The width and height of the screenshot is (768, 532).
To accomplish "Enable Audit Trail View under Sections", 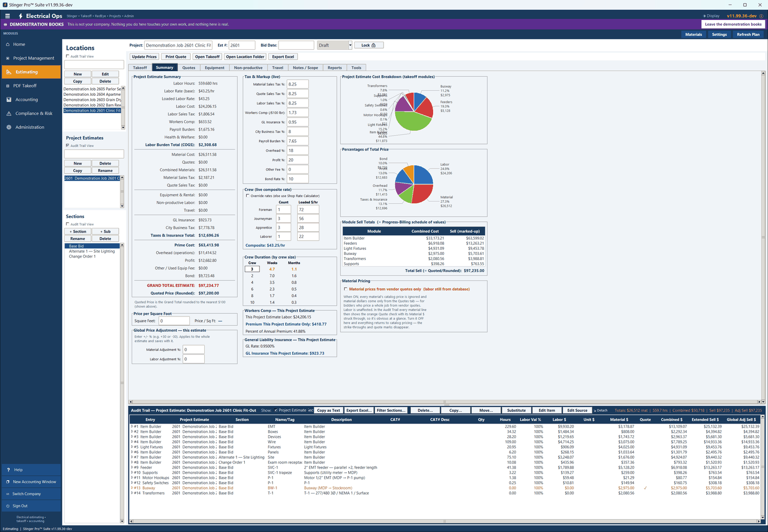I will pos(68,224).
